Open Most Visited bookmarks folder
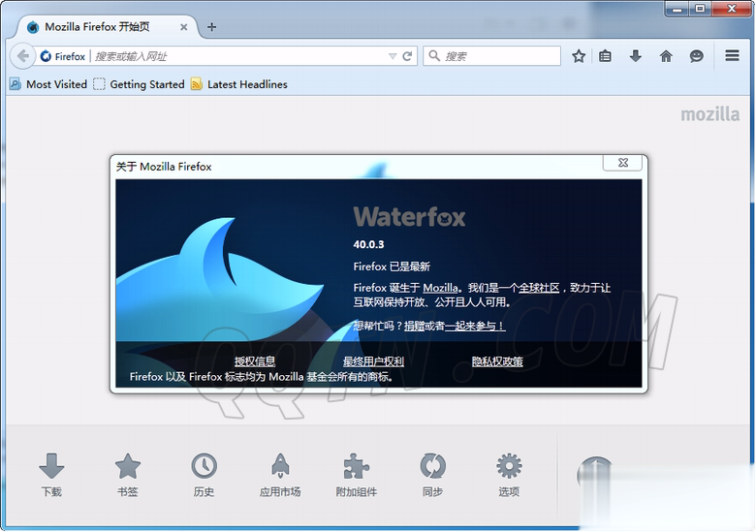 coord(48,84)
